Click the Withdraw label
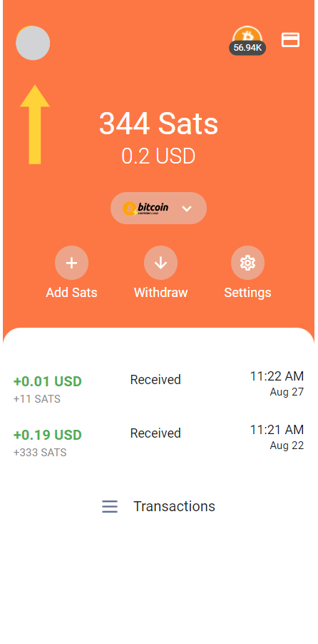This screenshot has width=318, height=644. (x=161, y=293)
